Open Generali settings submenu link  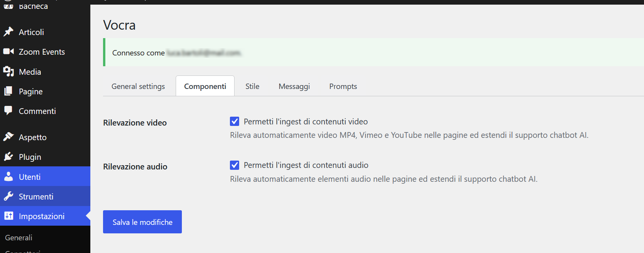click(x=18, y=238)
